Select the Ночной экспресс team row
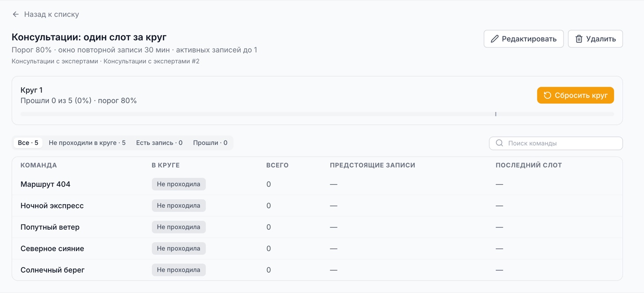The image size is (644, 293). [x=317, y=205]
